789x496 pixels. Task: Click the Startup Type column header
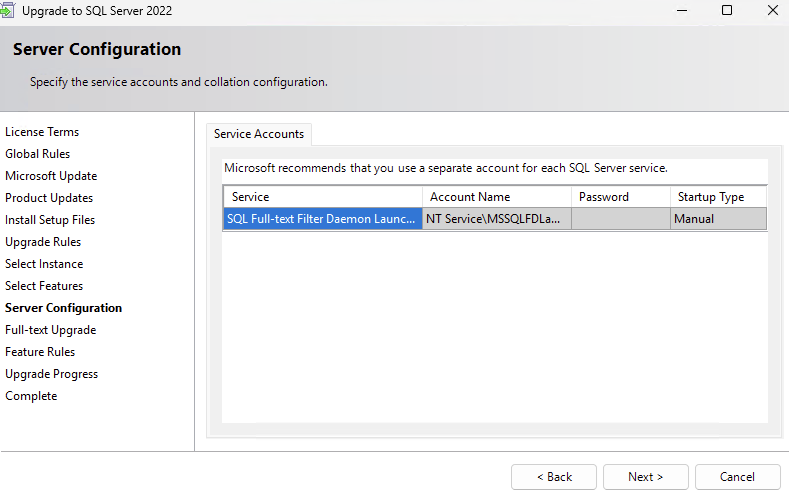(719, 197)
